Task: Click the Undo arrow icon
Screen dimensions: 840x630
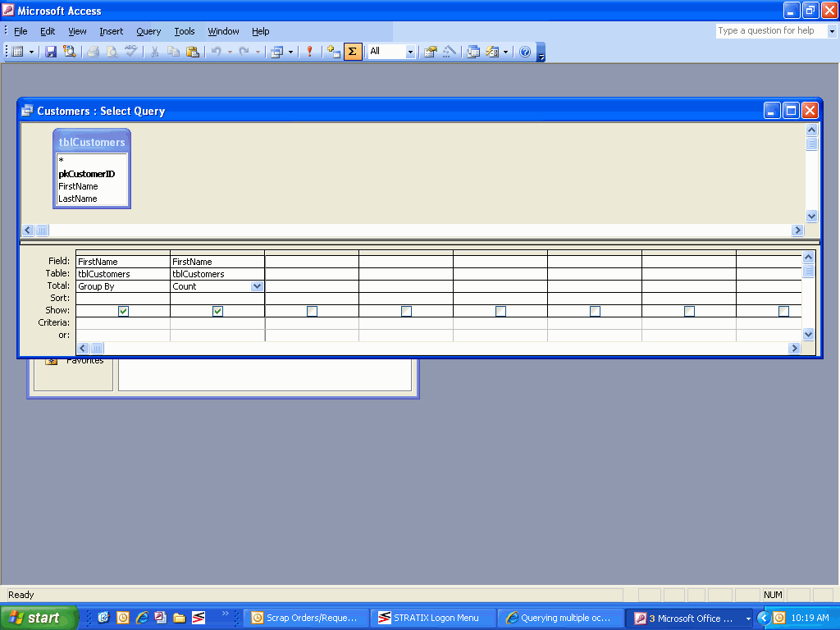Action: [216, 52]
